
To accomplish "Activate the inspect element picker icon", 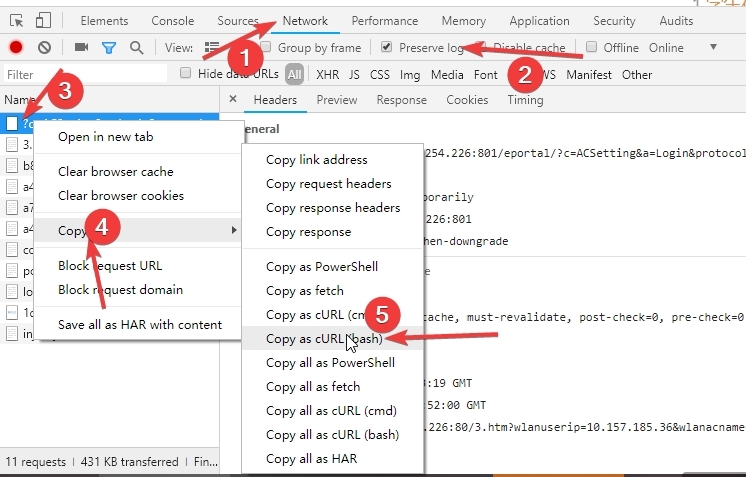I will pyautogui.click(x=17, y=20).
